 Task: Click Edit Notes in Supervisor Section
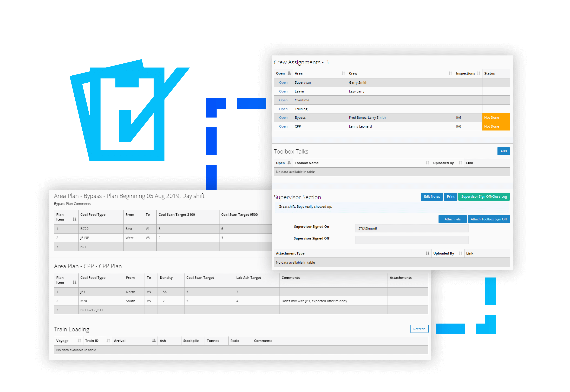[x=432, y=197]
